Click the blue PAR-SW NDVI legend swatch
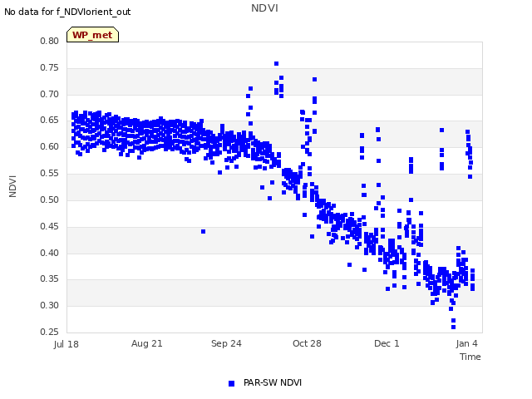This screenshot has height=399, width=532. coord(231,383)
